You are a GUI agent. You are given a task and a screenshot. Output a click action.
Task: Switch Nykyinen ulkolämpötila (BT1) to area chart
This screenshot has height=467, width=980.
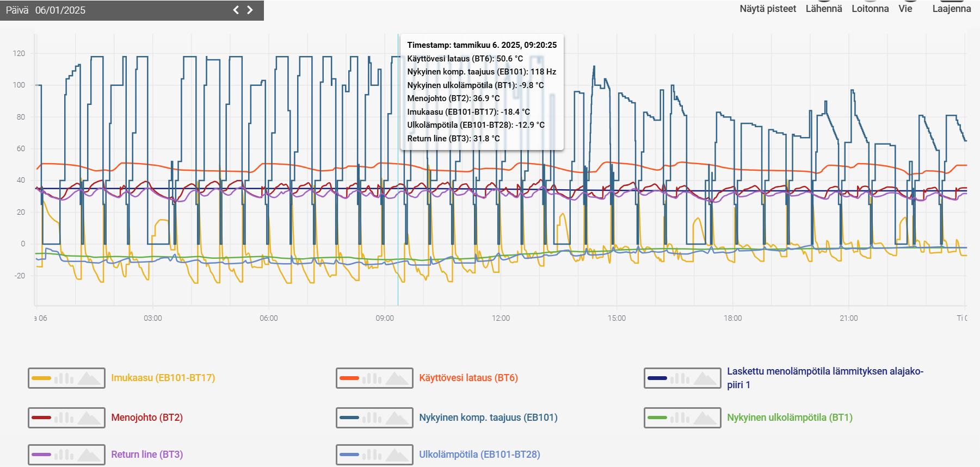[x=705, y=418]
